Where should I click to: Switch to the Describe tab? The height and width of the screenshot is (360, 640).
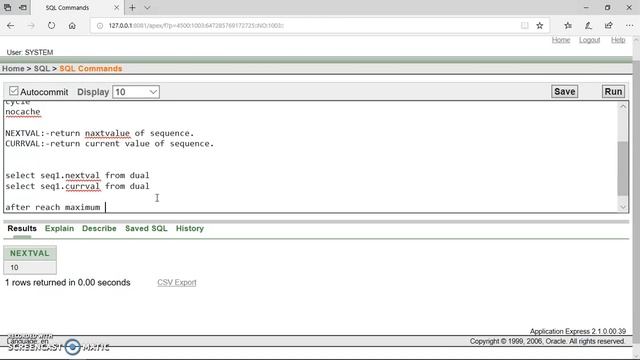99,229
